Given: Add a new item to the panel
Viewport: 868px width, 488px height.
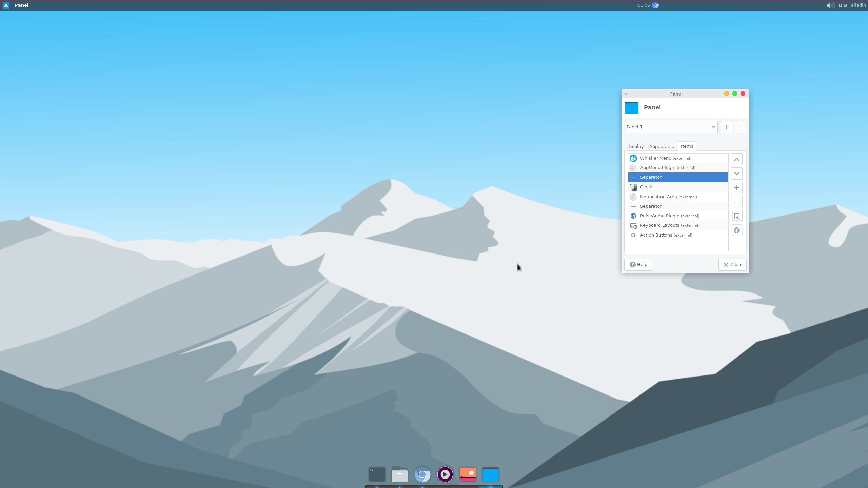Looking at the screenshot, I should pos(736,188).
